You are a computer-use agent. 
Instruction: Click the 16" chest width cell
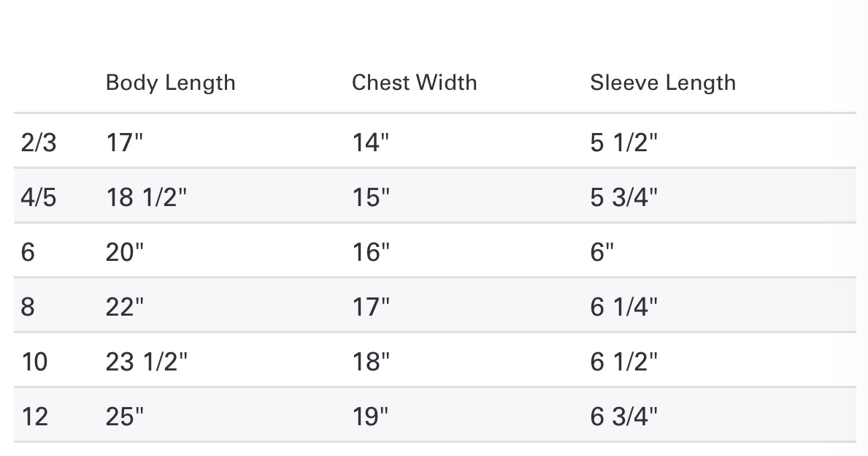[371, 252]
